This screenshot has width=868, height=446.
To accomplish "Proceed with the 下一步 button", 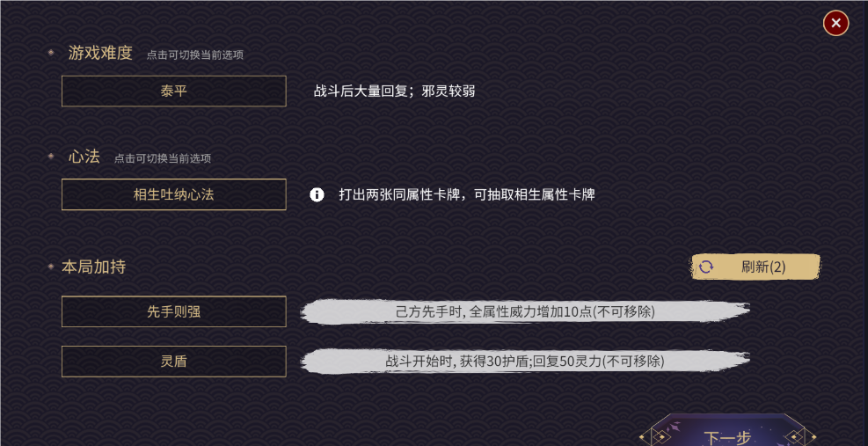I will pyautogui.click(x=727, y=436).
